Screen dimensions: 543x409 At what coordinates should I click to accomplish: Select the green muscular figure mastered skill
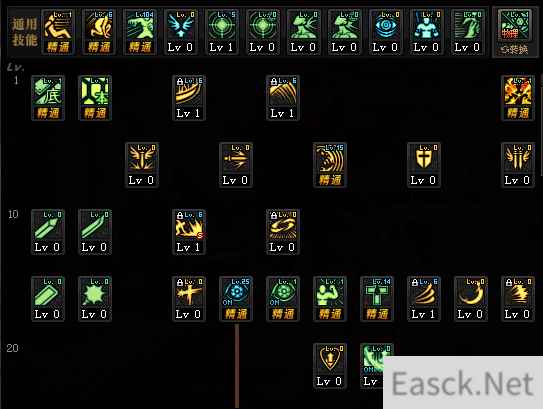330,299
